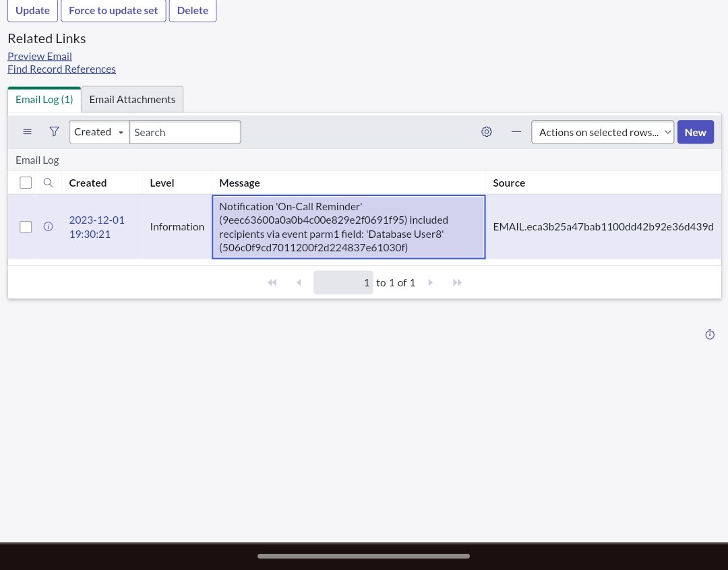Open the Preview Email link
The image size is (728, 570).
click(x=39, y=55)
